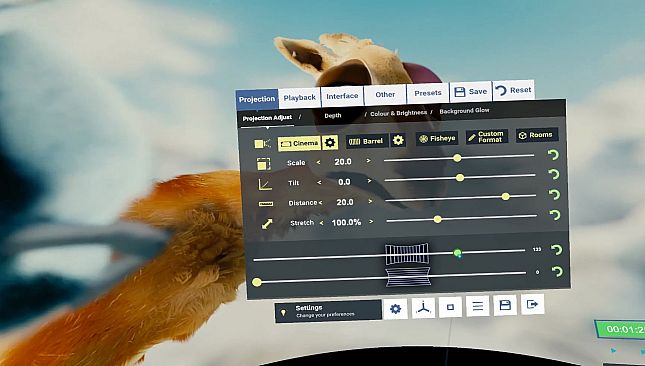Click the yellow lower curvature slider handle
This screenshot has height=366, width=645.
click(x=257, y=282)
